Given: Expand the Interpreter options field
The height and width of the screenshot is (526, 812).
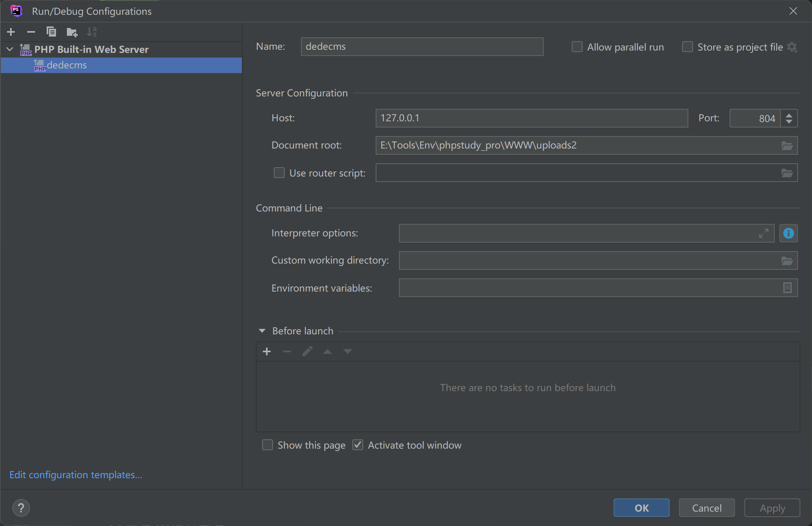Looking at the screenshot, I should pos(763,233).
